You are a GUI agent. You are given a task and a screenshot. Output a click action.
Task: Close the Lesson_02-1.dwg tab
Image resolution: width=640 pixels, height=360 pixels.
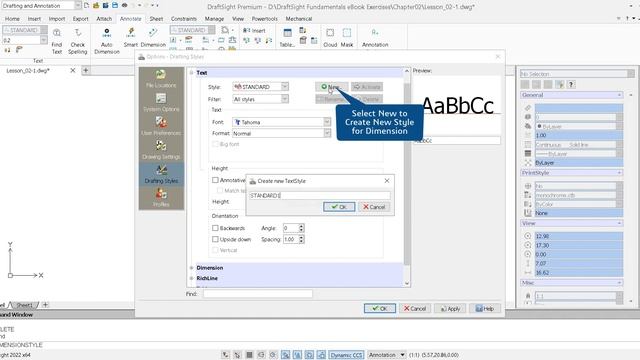(73, 70)
